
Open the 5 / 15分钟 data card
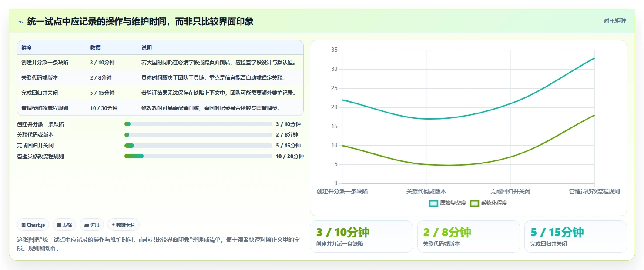[576, 237]
